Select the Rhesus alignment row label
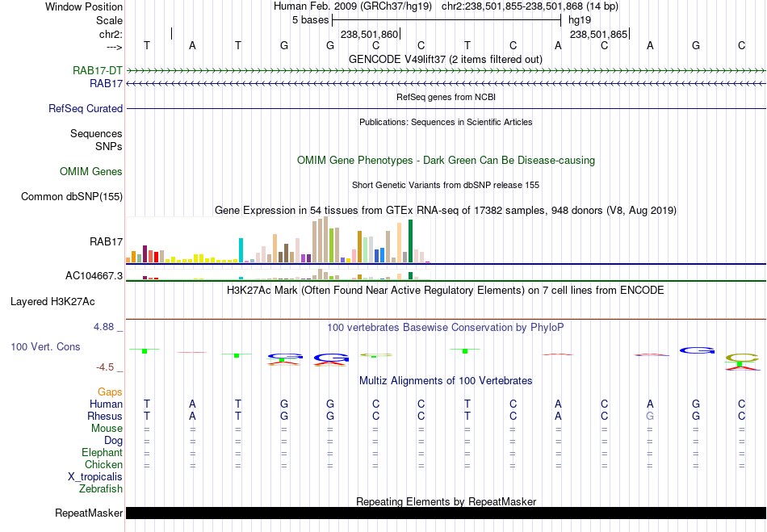The image size is (767, 532). (x=105, y=416)
